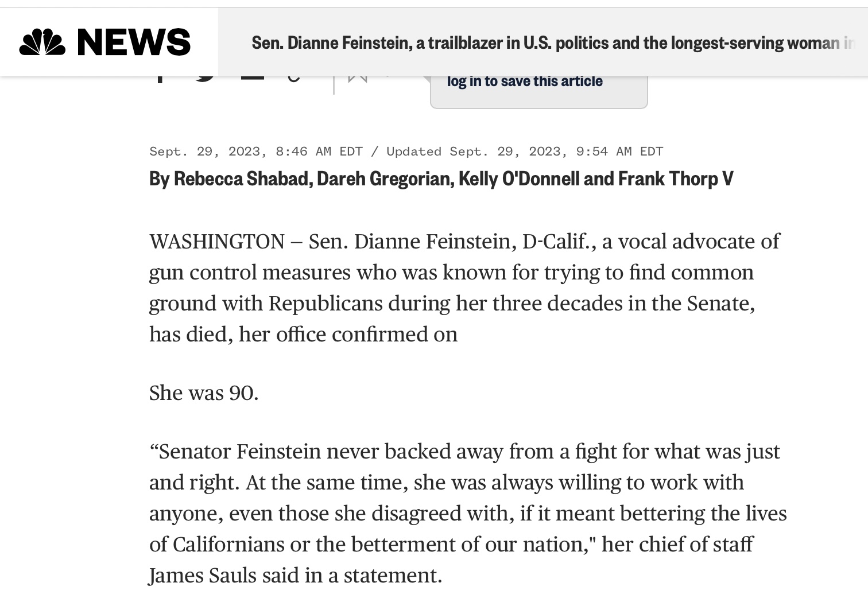Open author Frank Thorp V's profile

point(676,178)
